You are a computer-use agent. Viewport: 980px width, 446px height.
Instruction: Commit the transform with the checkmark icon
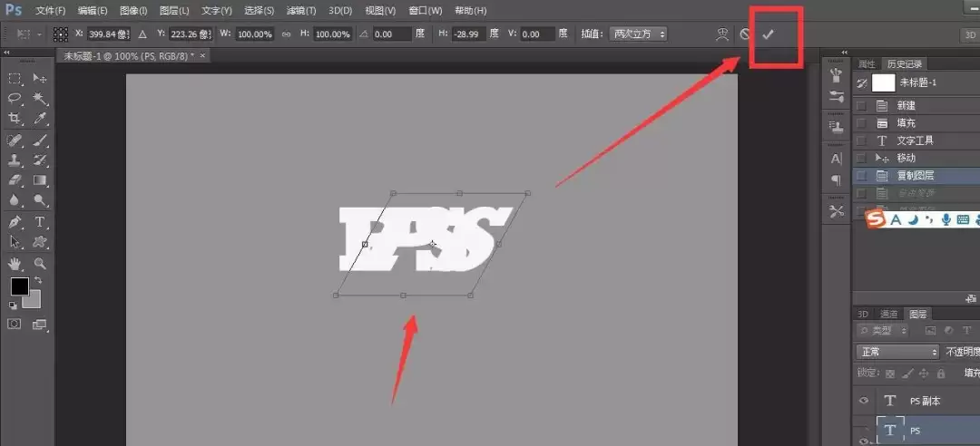(x=768, y=34)
